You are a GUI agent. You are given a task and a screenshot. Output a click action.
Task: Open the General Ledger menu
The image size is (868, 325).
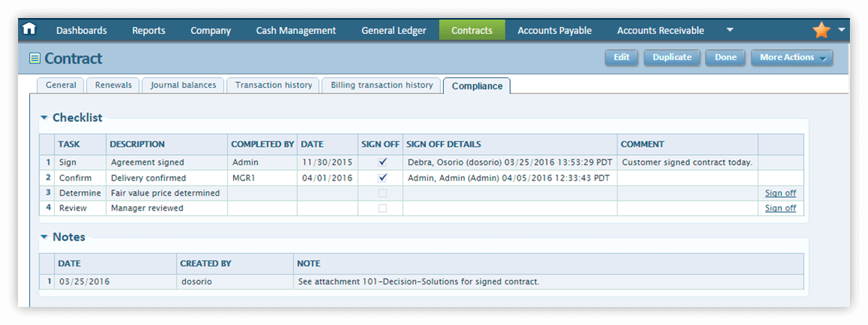pyautogui.click(x=393, y=31)
